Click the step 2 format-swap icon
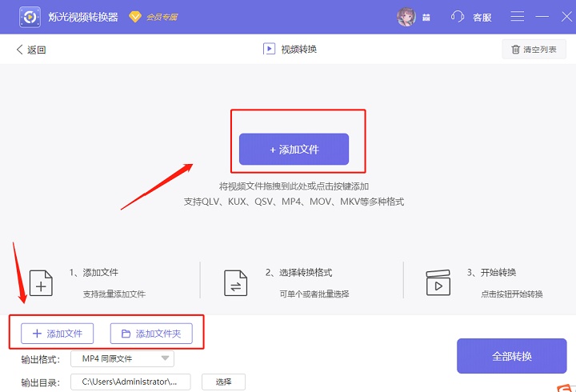 click(236, 283)
